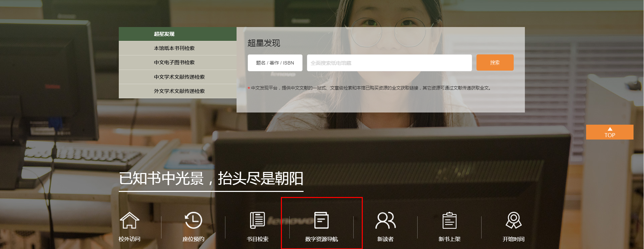Click the house icon for 校外访问
The image size is (644, 249).
click(129, 220)
